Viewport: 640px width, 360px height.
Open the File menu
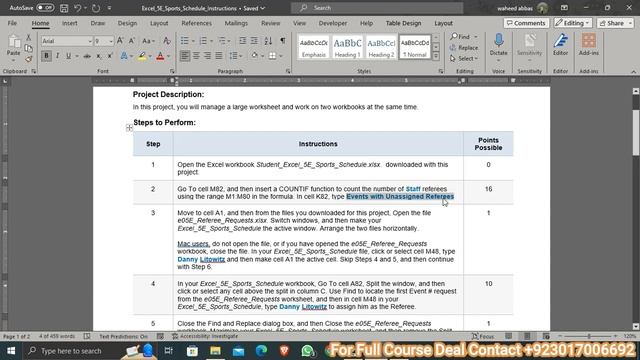(12, 23)
